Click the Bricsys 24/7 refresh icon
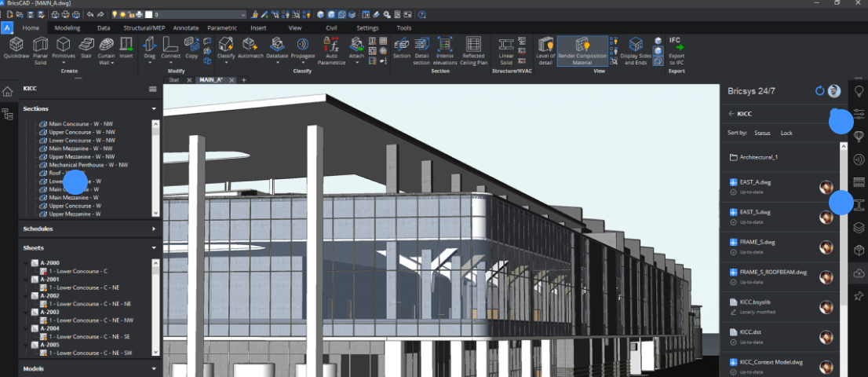Viewport: 868px width, 377px height. tap(819, 91)
